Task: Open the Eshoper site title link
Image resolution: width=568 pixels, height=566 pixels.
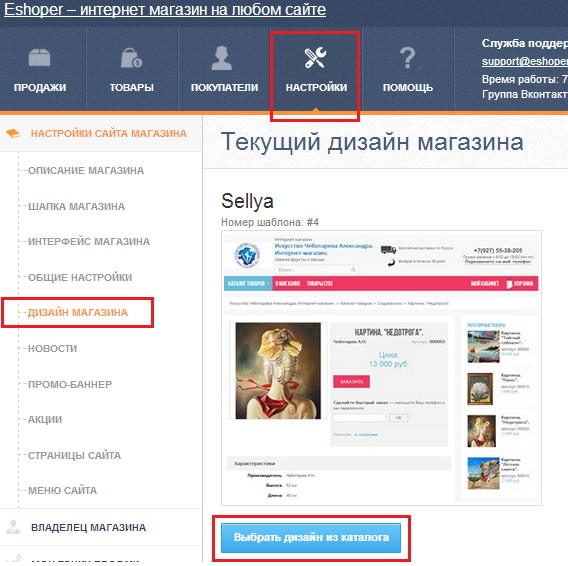Action: [165, 9]
